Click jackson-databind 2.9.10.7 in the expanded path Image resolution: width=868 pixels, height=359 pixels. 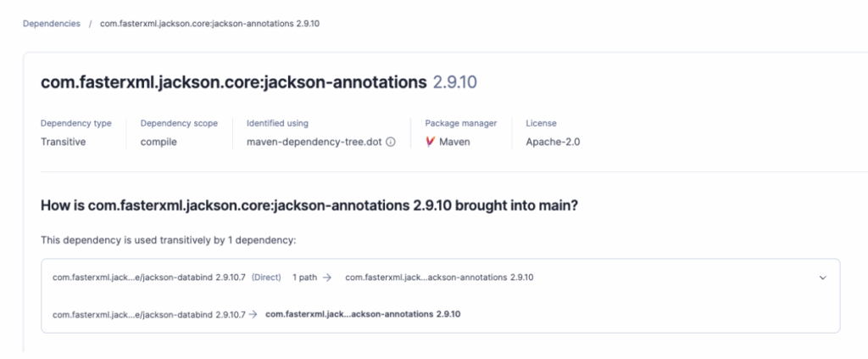[148, 314]
